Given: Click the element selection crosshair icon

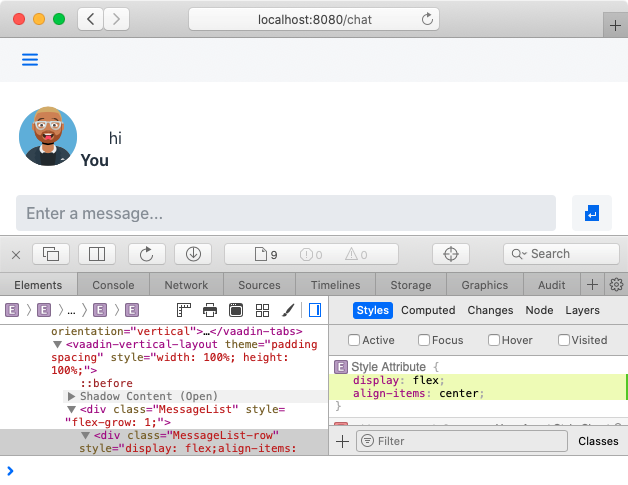Looking at the screenshot, I should point(450,254).
